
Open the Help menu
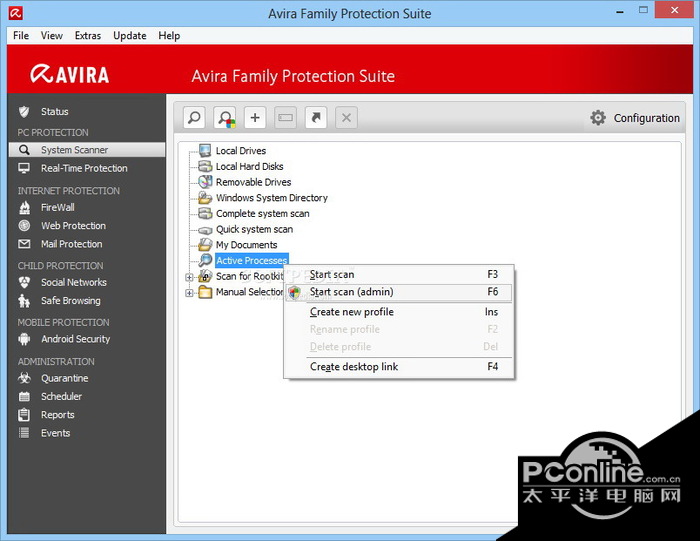(169, 36)
